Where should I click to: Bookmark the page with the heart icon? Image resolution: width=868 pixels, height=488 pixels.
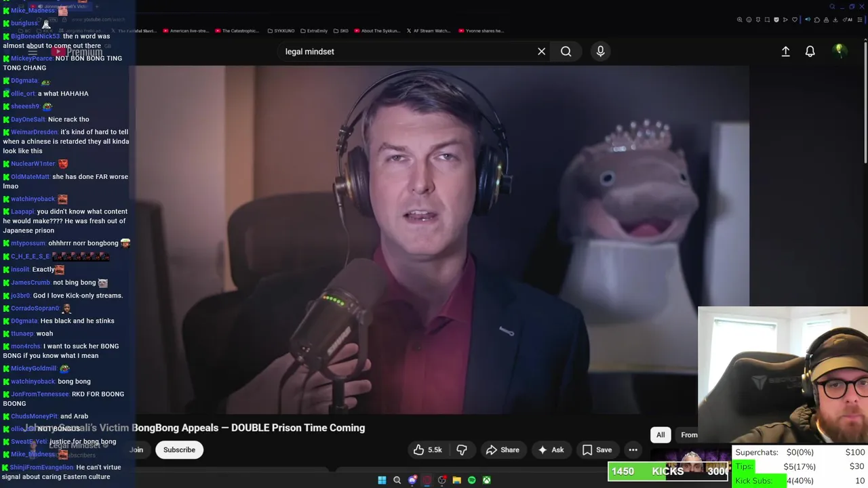795,20
